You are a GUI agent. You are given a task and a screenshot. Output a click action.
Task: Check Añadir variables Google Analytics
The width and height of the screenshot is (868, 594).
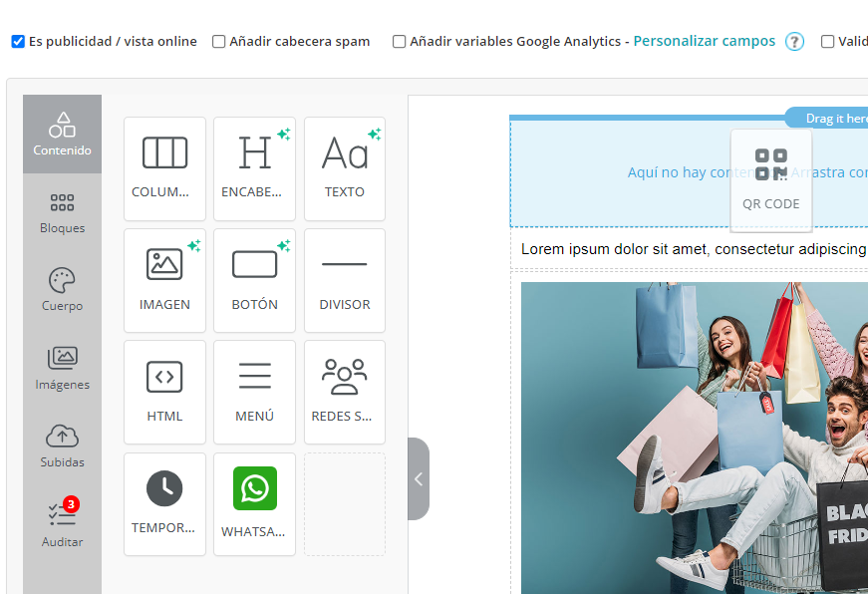coord(400,42)
